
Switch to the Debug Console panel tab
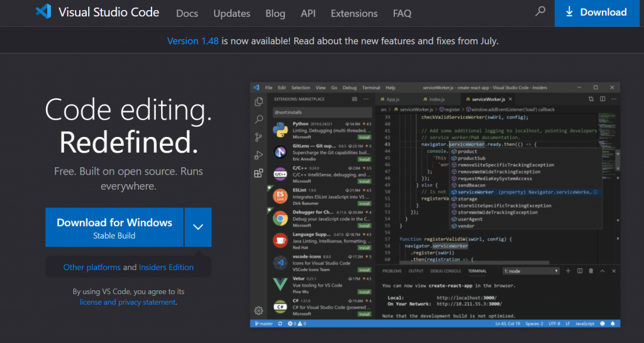(x=446, y=271)
